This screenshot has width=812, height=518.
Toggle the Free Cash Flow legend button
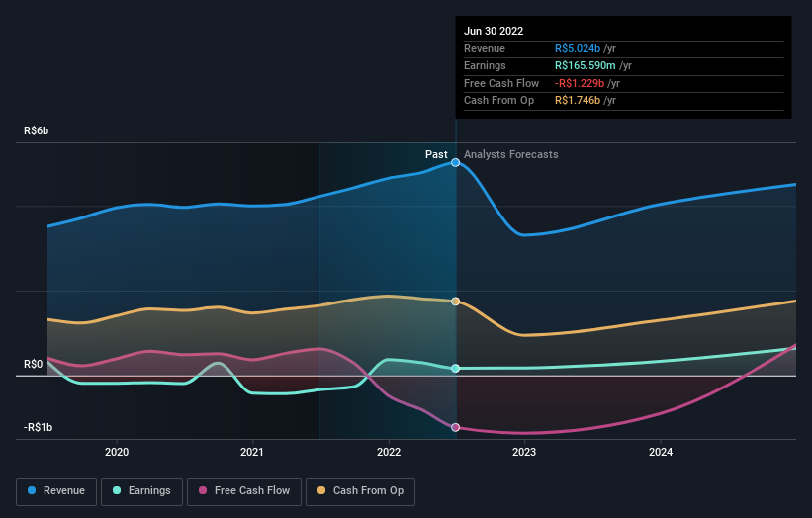click(x=244, y=491)
